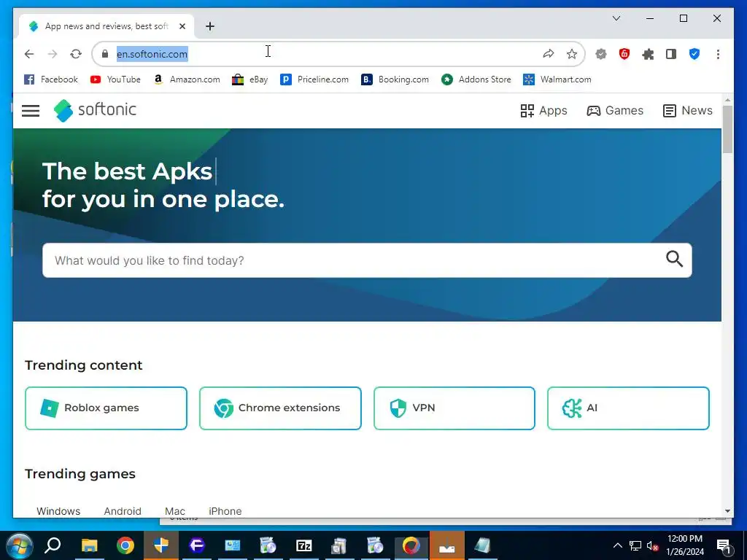Open the 7-Zip taskbar icon
Viewport: 747px width, 560px height.
coord(303,545)
